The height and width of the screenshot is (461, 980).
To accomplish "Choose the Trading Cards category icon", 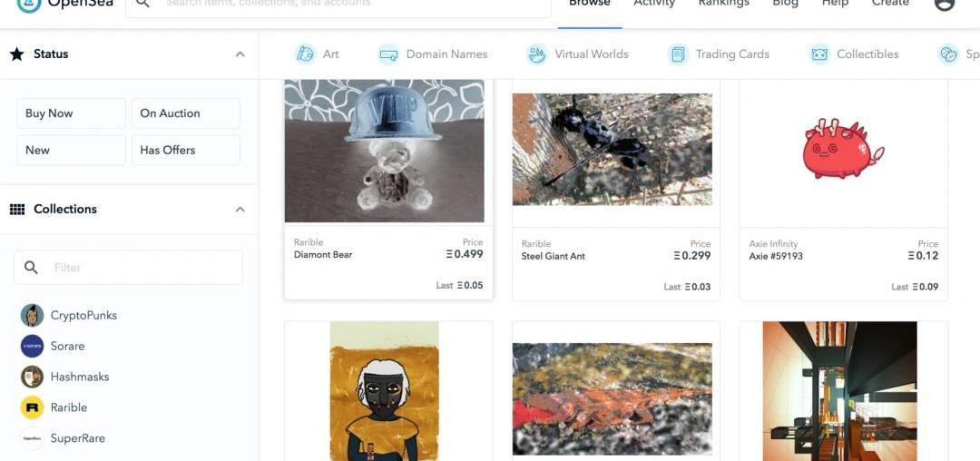I will point(678,54).
